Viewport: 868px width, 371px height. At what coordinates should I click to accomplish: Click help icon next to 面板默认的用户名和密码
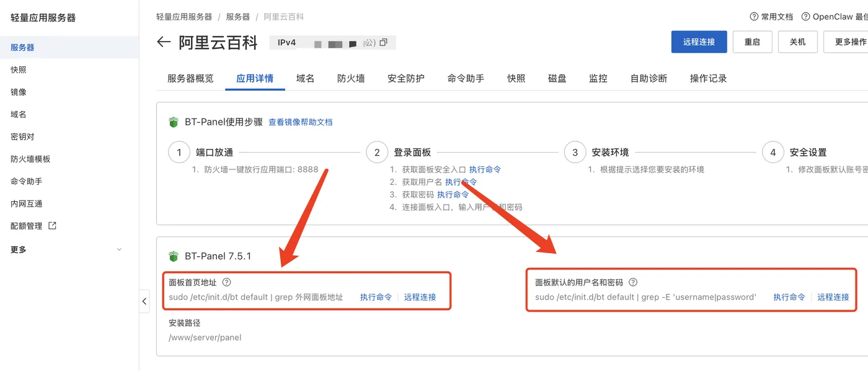pyautogui.click(x=633, y=282)
